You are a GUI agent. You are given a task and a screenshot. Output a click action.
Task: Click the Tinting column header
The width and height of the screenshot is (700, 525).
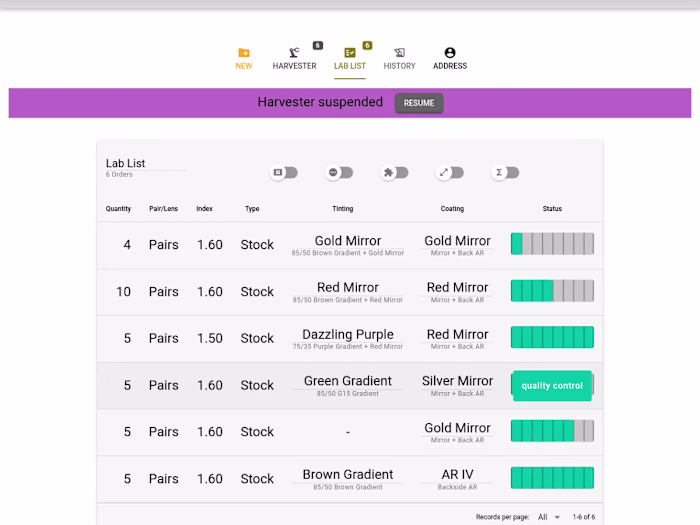343,208
